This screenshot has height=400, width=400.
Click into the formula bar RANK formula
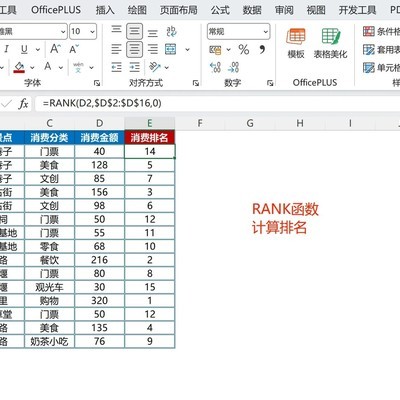pyautogui.click(x=102, y=103)
